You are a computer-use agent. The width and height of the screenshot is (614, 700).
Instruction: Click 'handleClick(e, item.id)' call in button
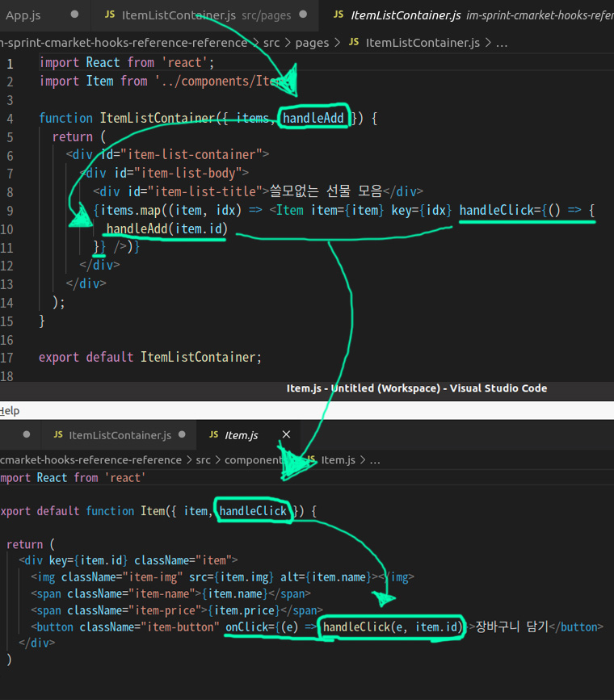click(x=393, y=627)
